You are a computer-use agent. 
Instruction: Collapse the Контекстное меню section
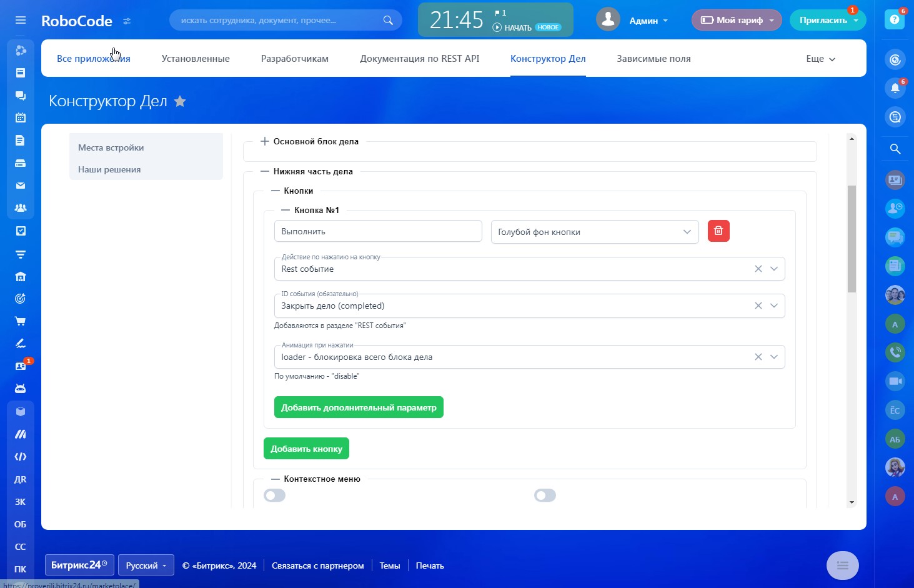pyautogui.click(x=276, y=479)
